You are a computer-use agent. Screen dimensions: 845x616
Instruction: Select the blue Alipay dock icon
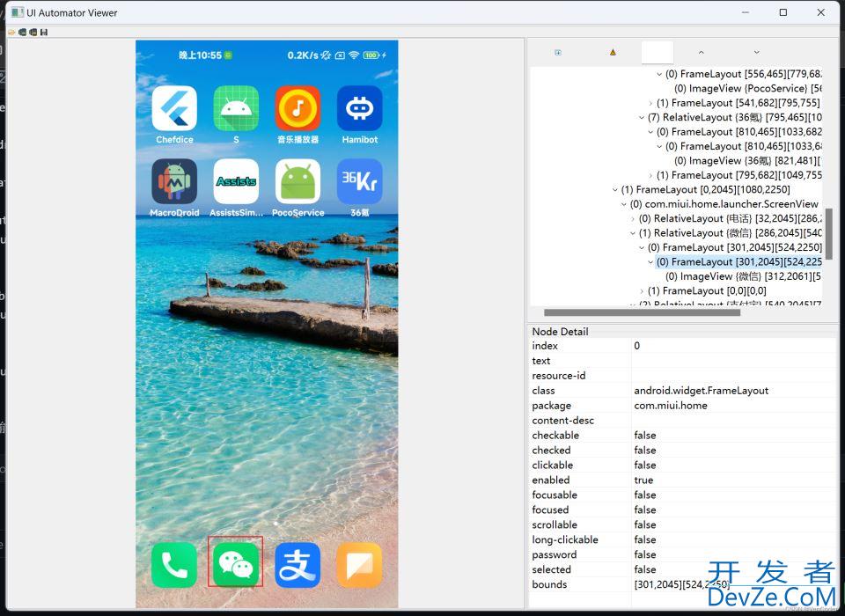tap(298, 565)
